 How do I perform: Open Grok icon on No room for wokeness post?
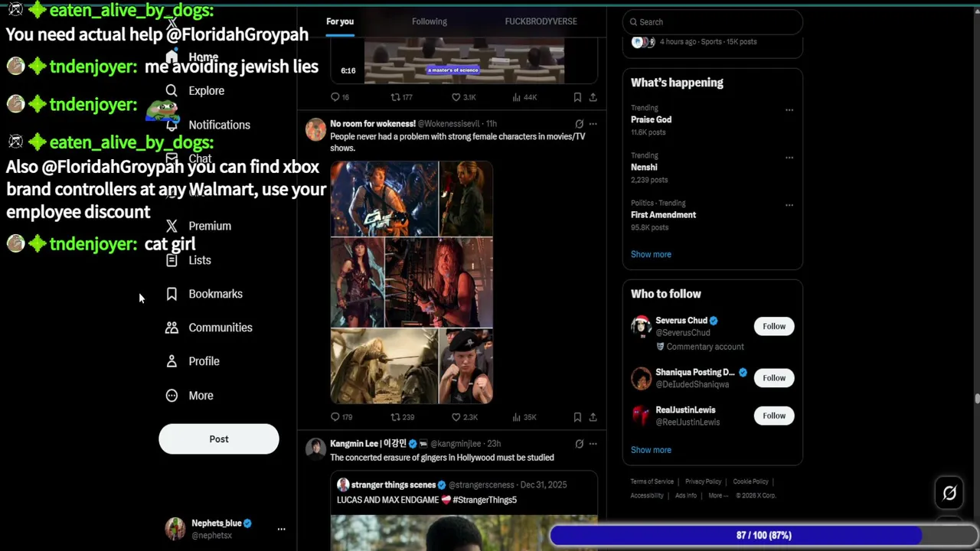pos(579,123)
